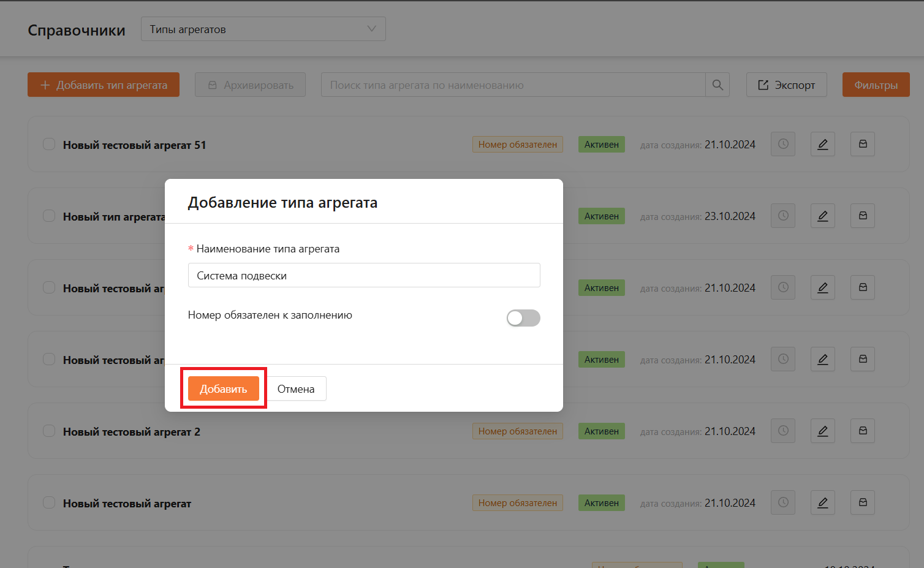Edit Новый тестовый агрегат 2 with pencil icon
The image size is (924, 568).
click(822, 431)
